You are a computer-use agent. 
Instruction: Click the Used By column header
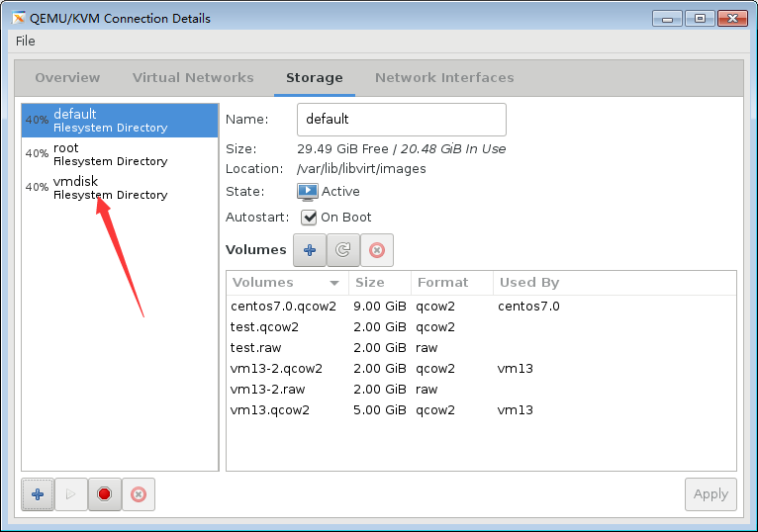(x=615, y=283)
